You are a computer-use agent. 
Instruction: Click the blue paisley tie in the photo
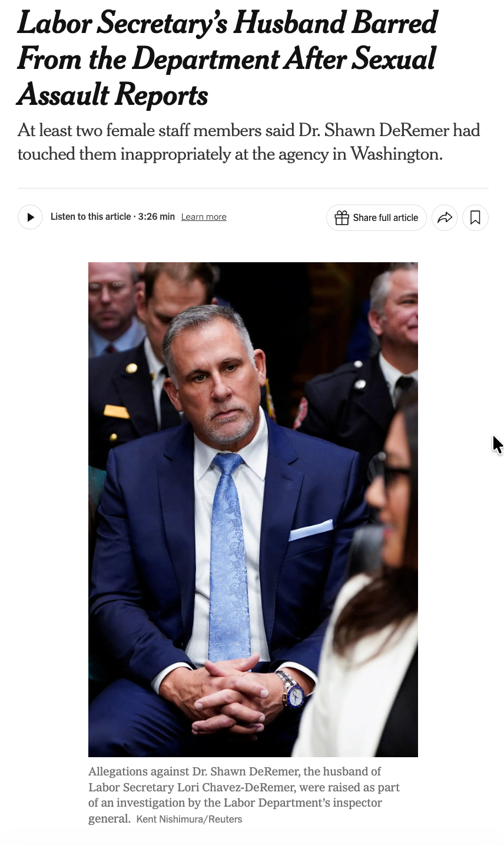point(228,554)
